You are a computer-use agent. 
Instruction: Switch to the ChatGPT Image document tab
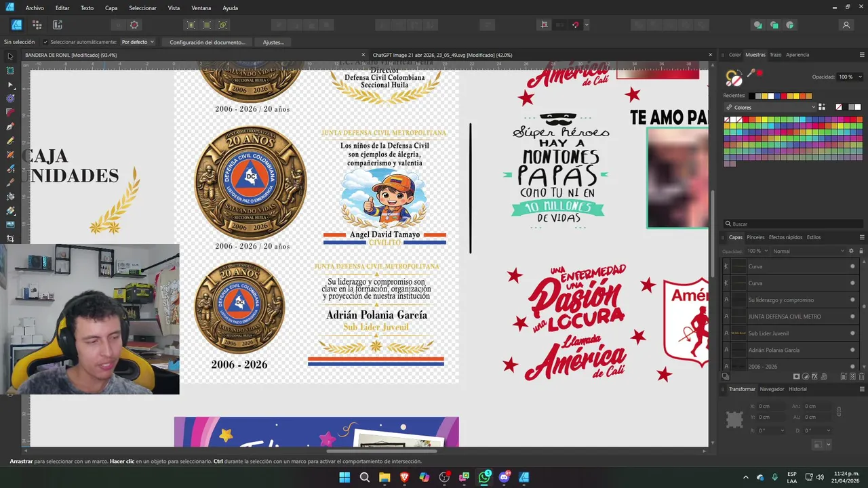coord(442,55)
